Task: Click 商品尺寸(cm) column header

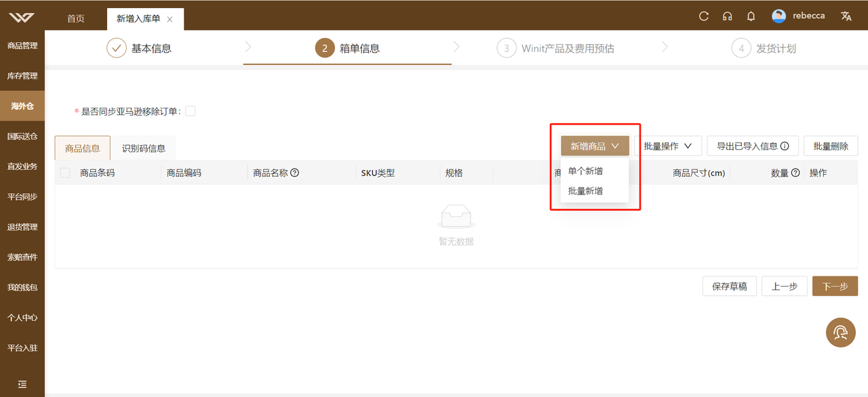Action: tap(698, 173)
